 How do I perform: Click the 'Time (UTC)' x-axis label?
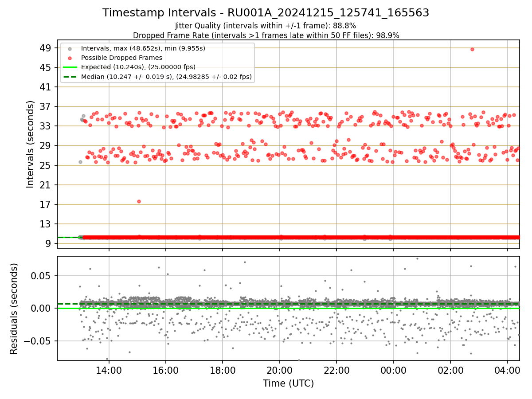click(288, 383)
